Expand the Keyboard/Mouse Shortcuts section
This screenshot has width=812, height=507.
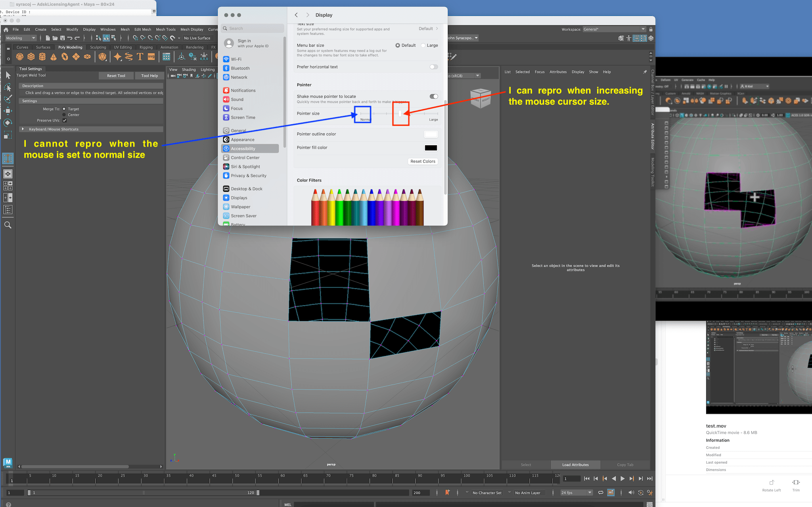coord(24,129)
